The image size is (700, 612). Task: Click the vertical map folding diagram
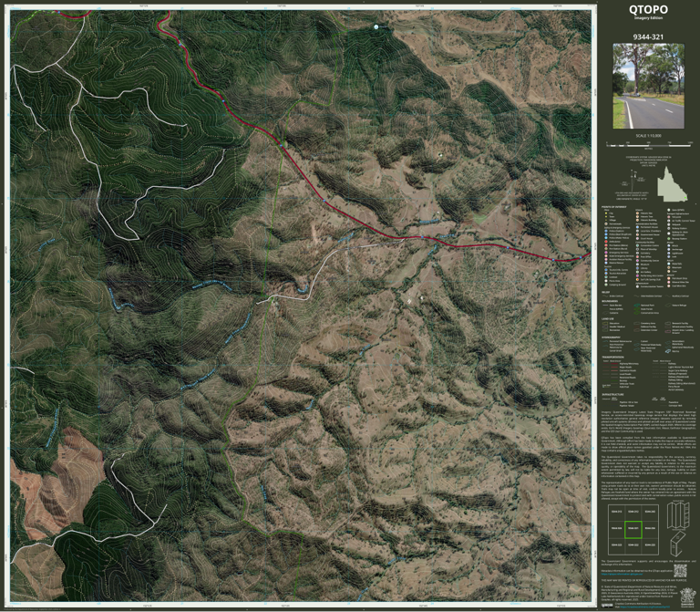point(677,515)
